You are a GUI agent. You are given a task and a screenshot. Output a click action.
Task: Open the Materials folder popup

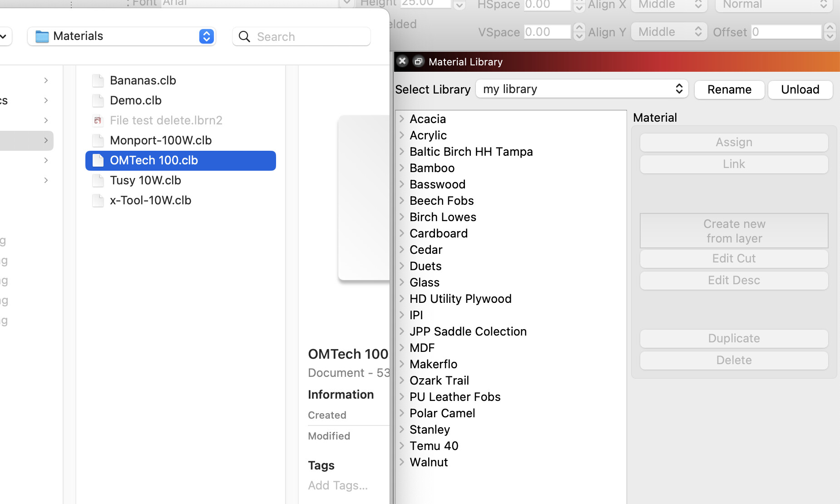[121, 36]
